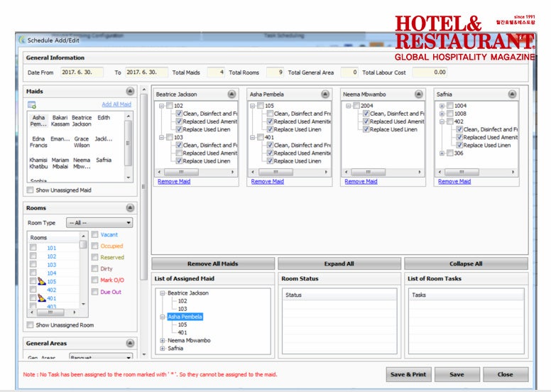
Task: Enable the Reserved filter checkbox
Action: [x=95, y=257]
